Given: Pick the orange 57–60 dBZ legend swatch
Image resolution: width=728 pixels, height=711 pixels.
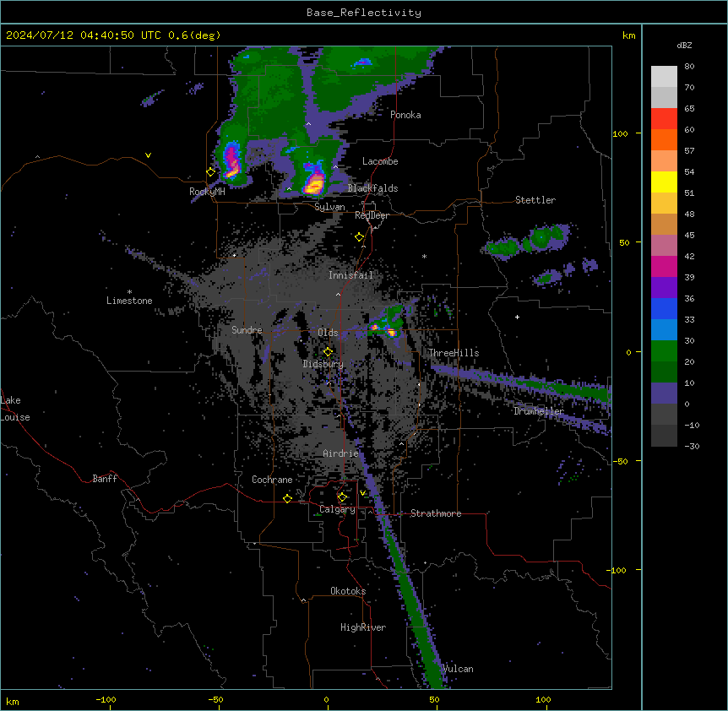Looking at the screenshot, I should click(x=664, y=139).
